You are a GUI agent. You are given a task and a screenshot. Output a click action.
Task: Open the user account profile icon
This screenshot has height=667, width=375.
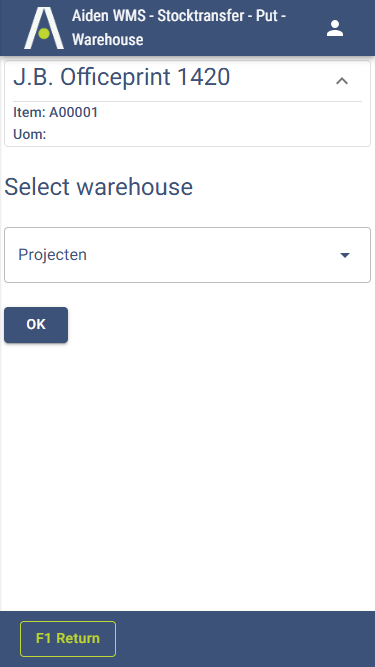335,28
